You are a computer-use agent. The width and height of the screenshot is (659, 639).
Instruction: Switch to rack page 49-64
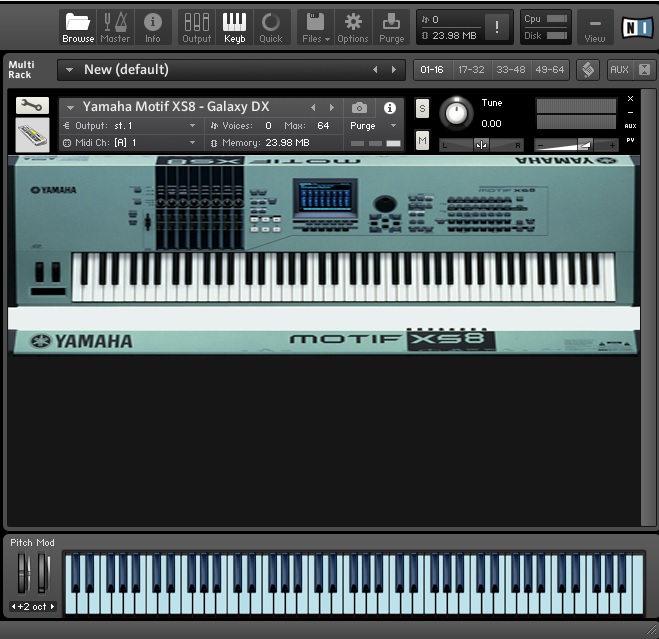click(550, 69)
